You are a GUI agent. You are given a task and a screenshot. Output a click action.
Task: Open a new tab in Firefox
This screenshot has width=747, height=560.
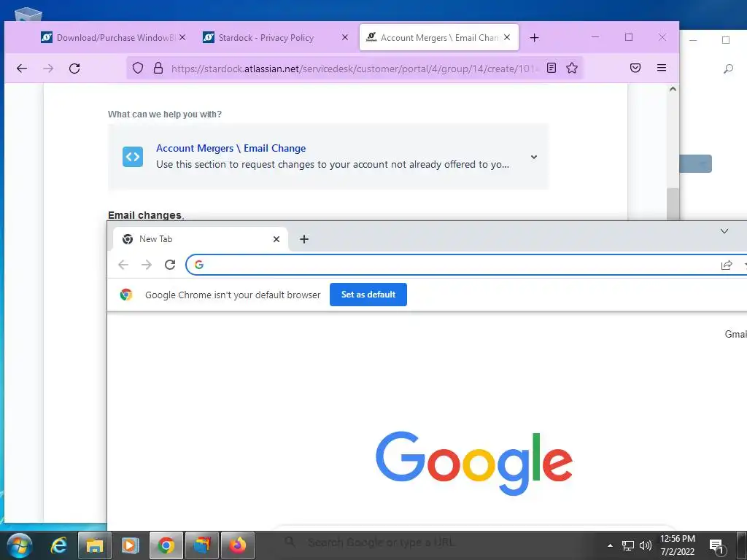[x=534, y=38]
